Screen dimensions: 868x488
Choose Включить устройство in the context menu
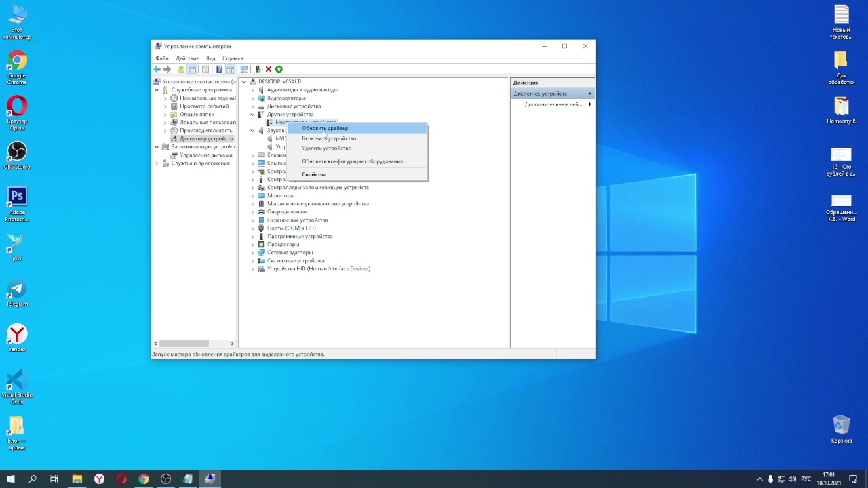click(x=357, y=138)
